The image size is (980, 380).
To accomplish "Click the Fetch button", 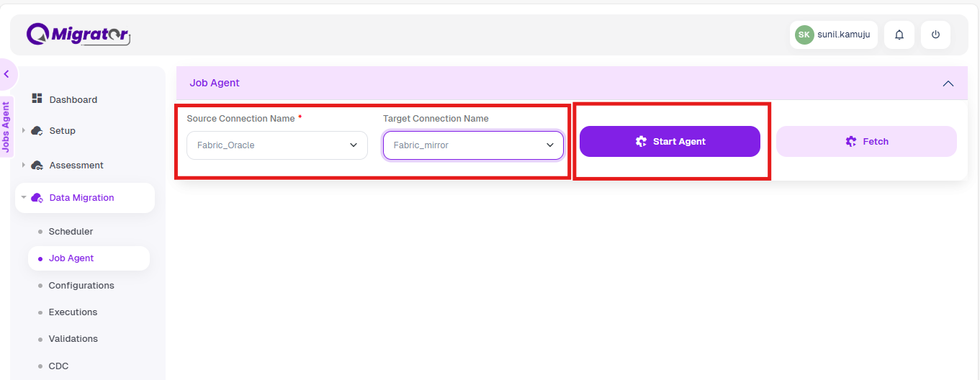I will tap(866, 142).
